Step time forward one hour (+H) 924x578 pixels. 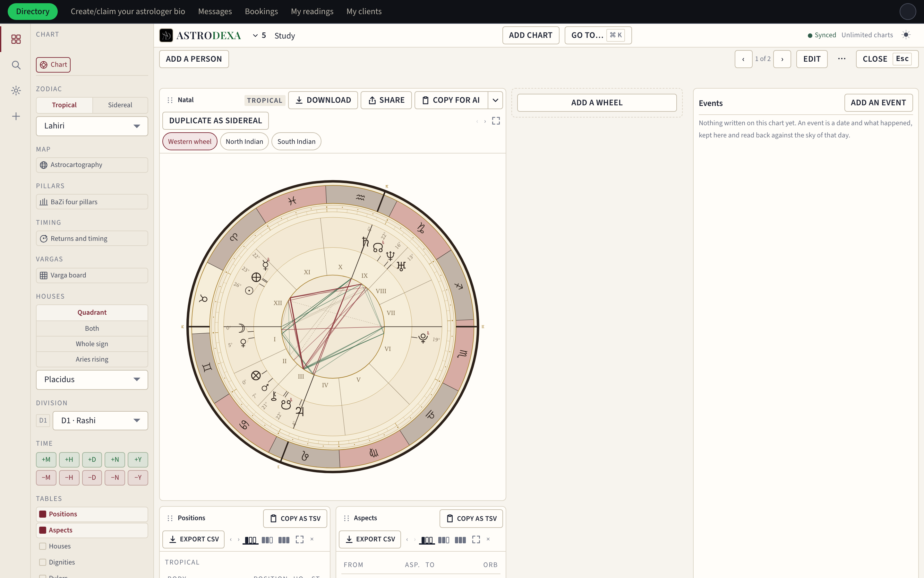pos(69,460)
